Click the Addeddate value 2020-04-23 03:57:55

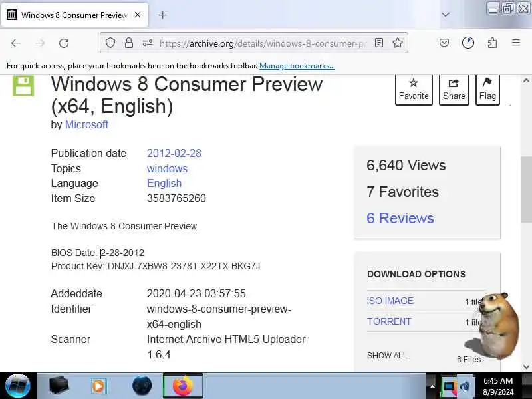196,293
